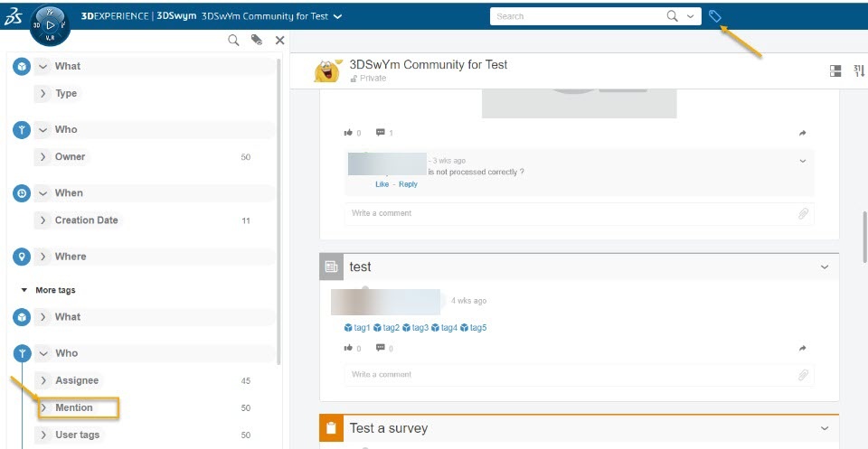Click the Reply link under the comment
Viewport: 868px width, 449px height.
pos(408,184)
